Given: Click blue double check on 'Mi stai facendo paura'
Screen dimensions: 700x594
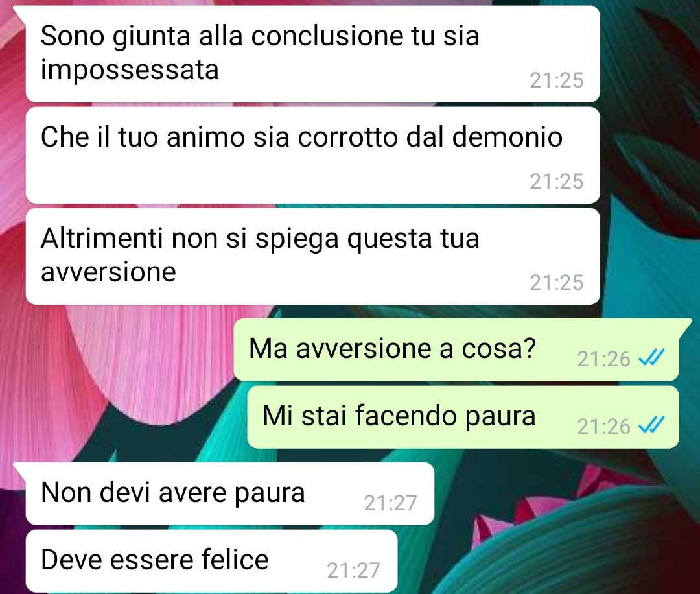Looking at the screenshot, I should coord(652,425).
